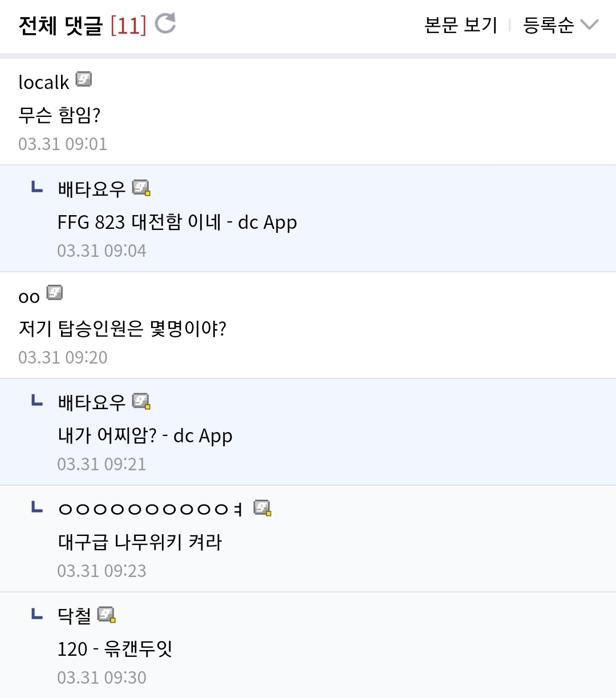Click the reply FFG 823 대전함 이네
Viewport: 616px width, 698px height.
click(x=177, y=222)
